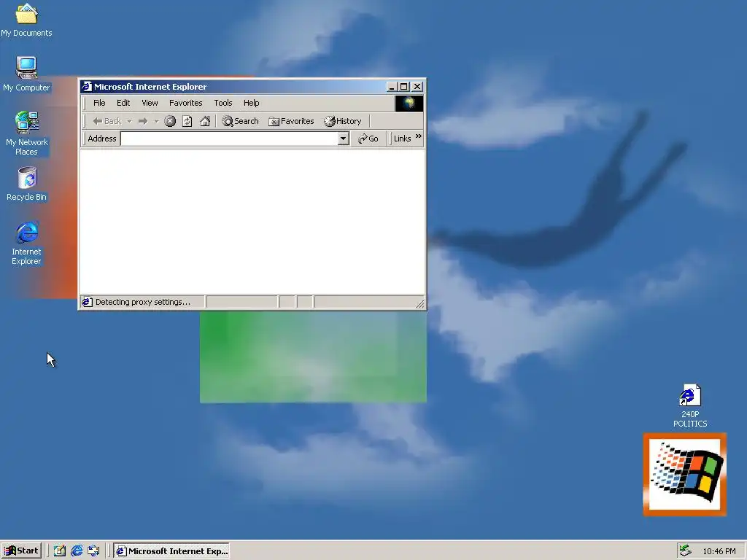Open the Edit menu
Screen dimensions: 747x560
123,103
